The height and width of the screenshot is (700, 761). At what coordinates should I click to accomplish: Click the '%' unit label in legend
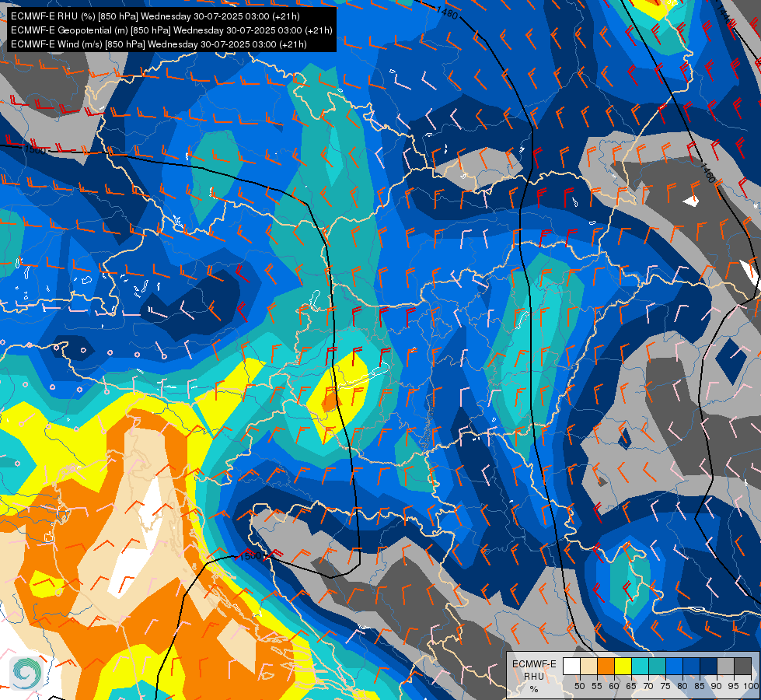coord(534,689)
